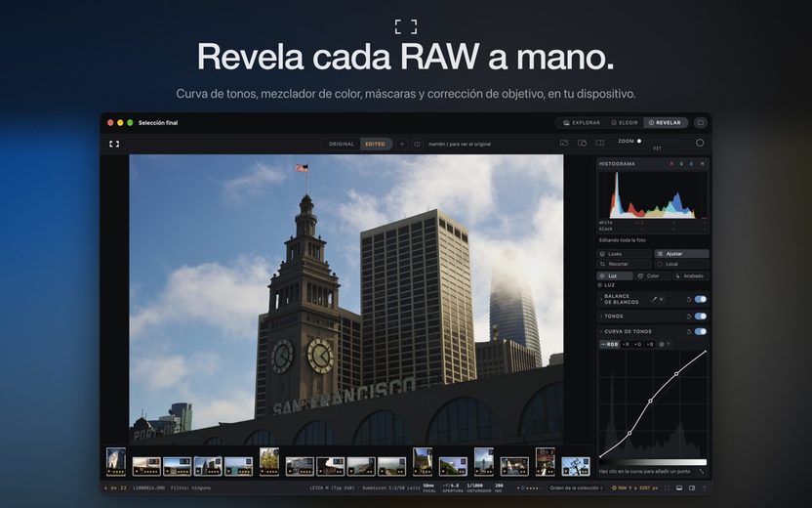812x508 pixels.
Task: Open the Looks panel button
Action: tap(624, 254)
